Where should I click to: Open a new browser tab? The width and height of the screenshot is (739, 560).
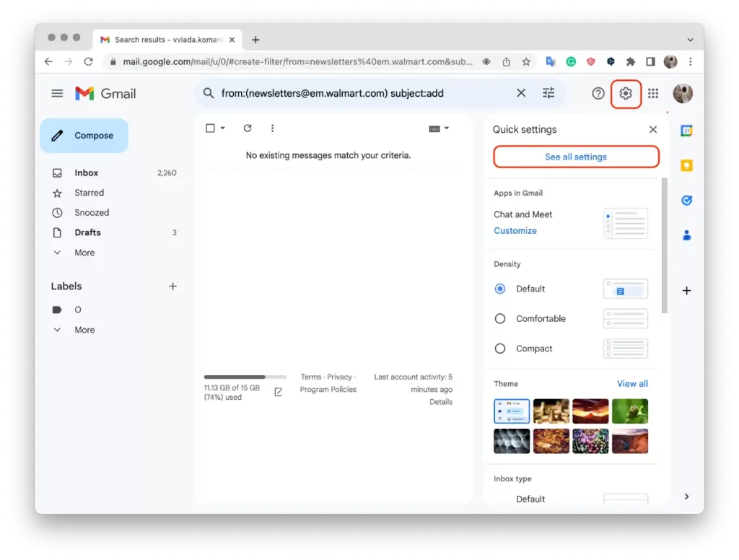(255, 40)
